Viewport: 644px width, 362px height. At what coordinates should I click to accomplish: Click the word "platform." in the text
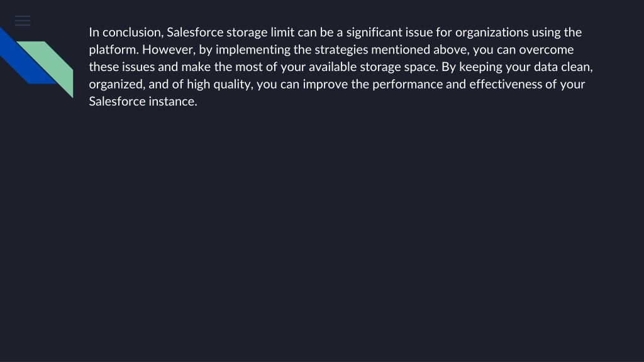pyautogui.click(x=114, y=50)
